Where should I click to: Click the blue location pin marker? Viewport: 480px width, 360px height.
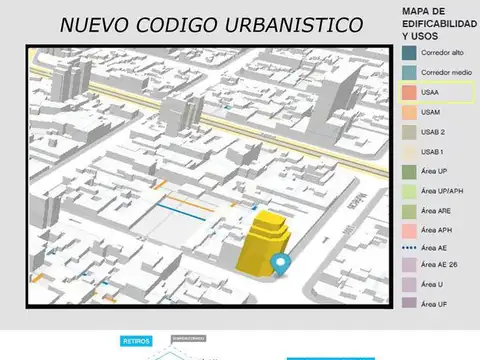click(x=280, y=264)
